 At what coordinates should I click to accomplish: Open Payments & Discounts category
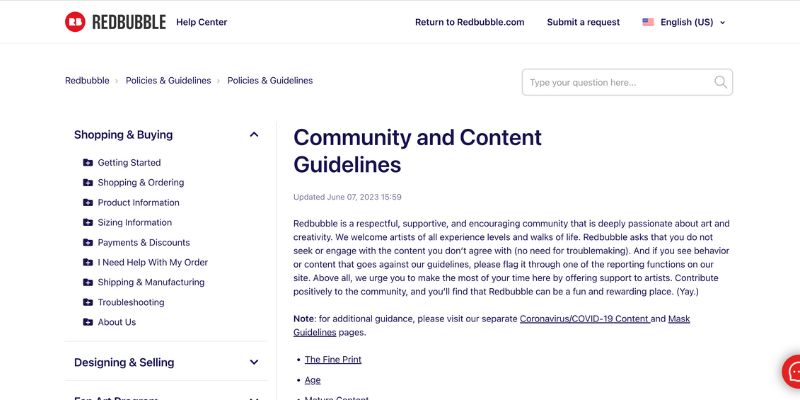[143, 242]
